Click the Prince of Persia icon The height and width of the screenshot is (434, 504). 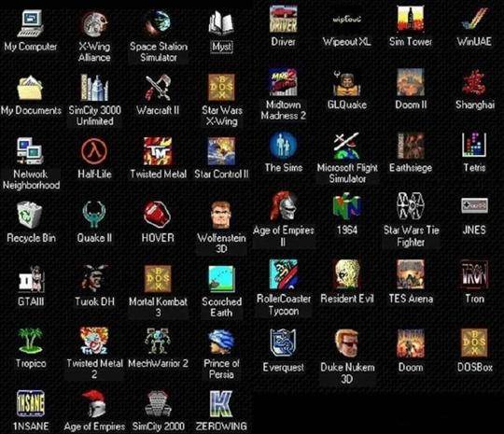pyautogui.click(x=221, y=342)
